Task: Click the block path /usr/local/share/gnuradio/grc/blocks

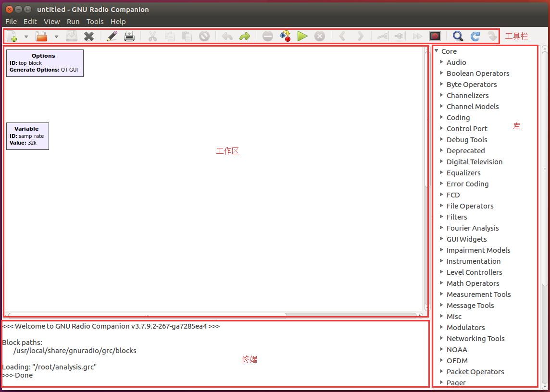Action: tap(75, 351)
